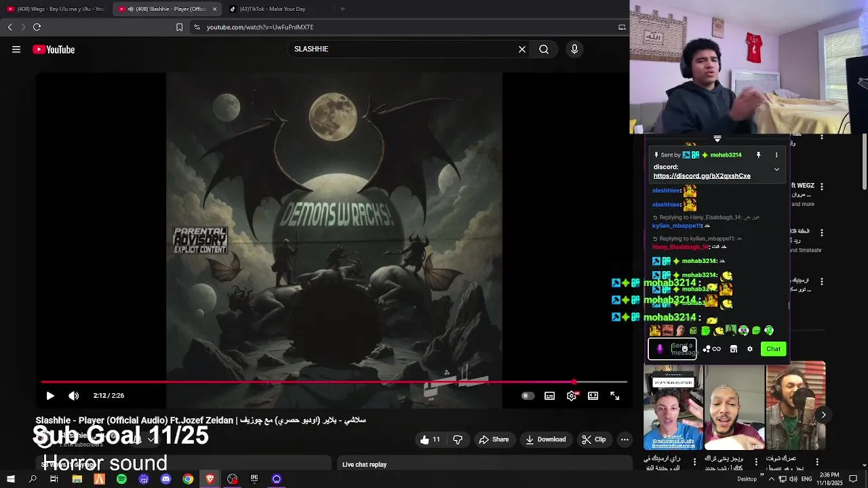Open Spotify from the taskbar
Viewport: 868px width, 488px height.
[121, 479]
